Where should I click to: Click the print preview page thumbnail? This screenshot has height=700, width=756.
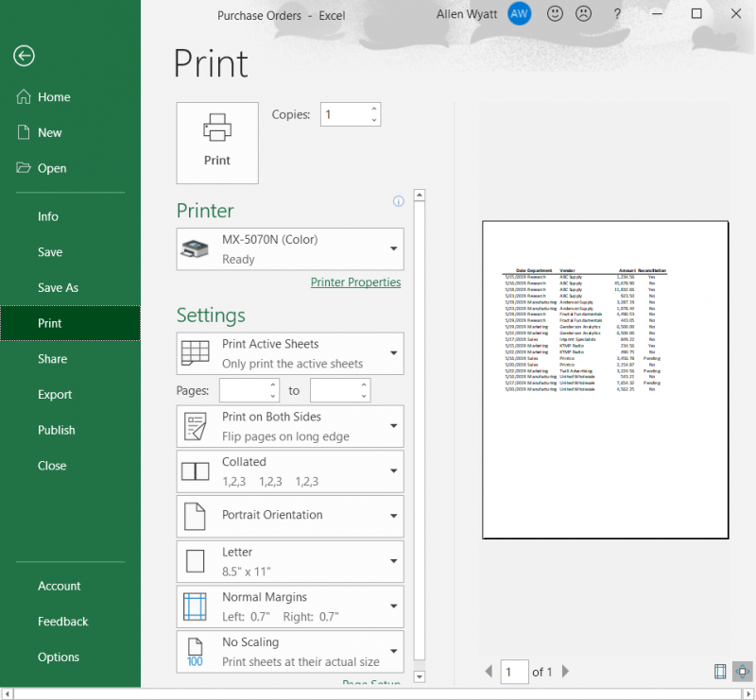click(605, 380)
